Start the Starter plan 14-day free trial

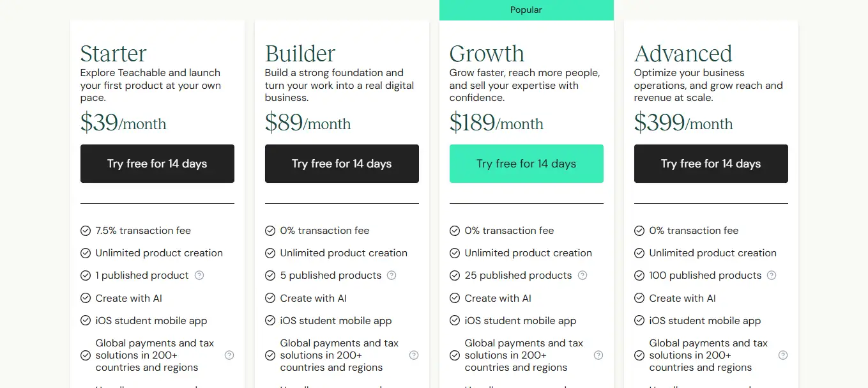[157, 164]
